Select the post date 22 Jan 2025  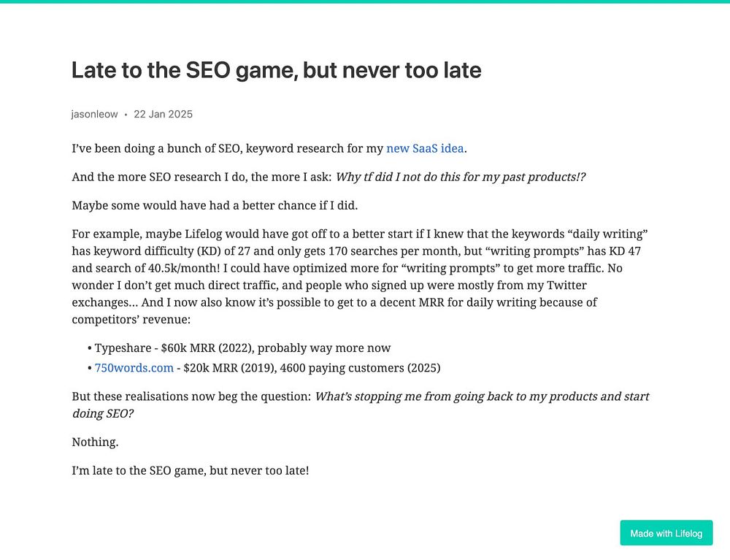tap(163, 115)
